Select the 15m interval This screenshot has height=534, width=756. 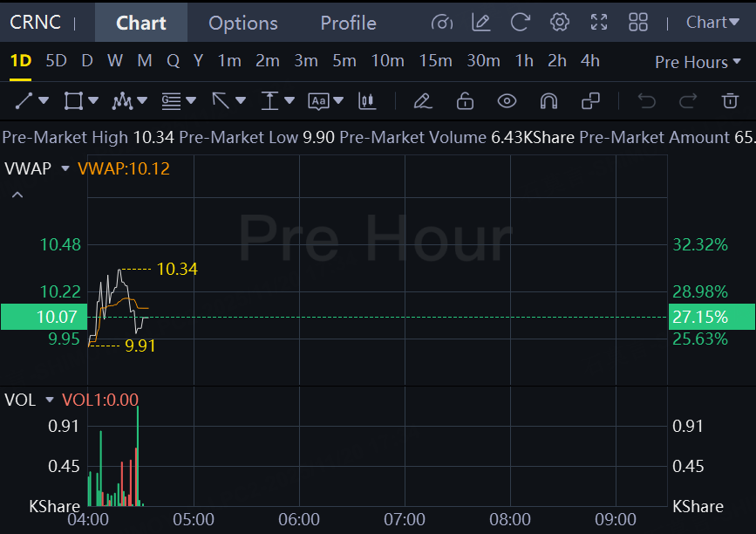(x=435, y=61)
